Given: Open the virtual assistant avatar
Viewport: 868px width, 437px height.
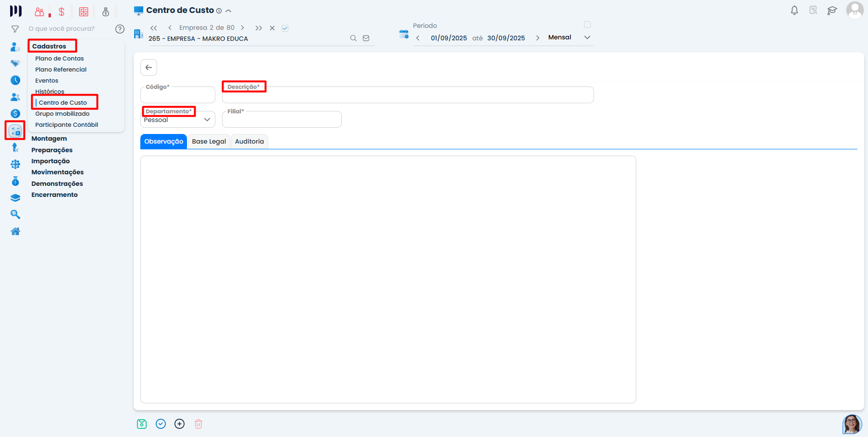Looking at the screenshot, I should click(852, 425).
